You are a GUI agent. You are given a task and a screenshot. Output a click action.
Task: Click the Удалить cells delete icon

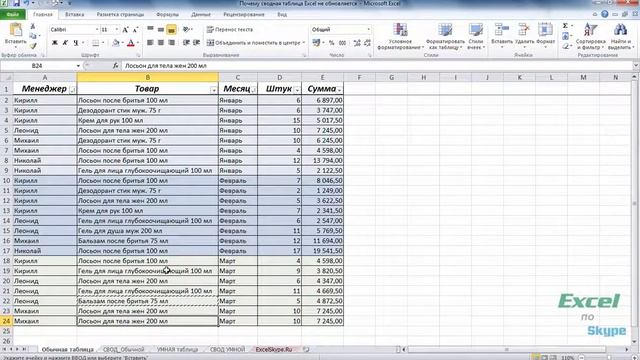point(524,29)
